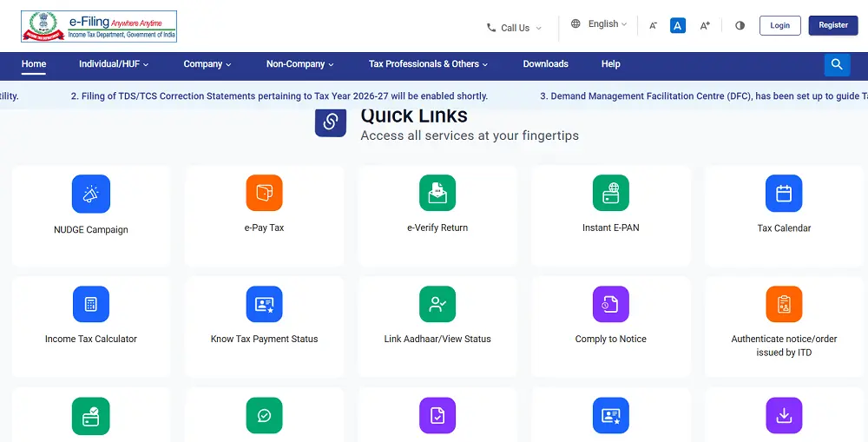868x442 pixels.
Task: Open Authenticate notice/order issued by ITD icon
Action: tap(784, 304)
